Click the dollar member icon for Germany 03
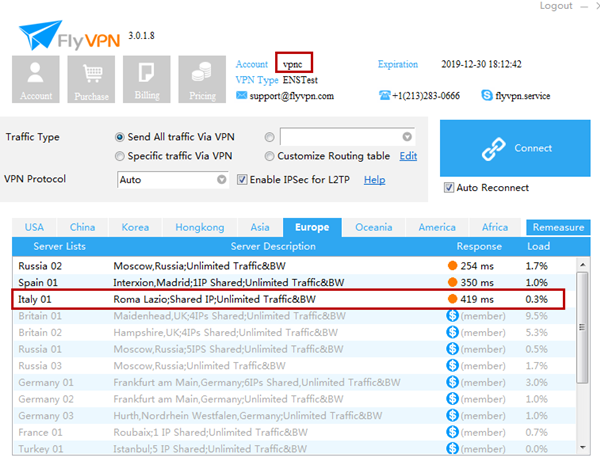 point(452,415)
